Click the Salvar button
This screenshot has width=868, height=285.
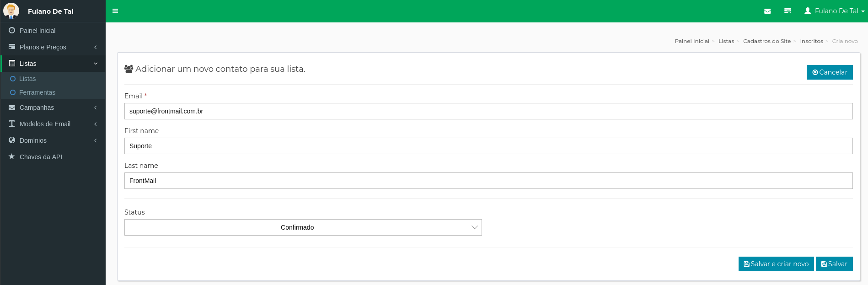834,264
